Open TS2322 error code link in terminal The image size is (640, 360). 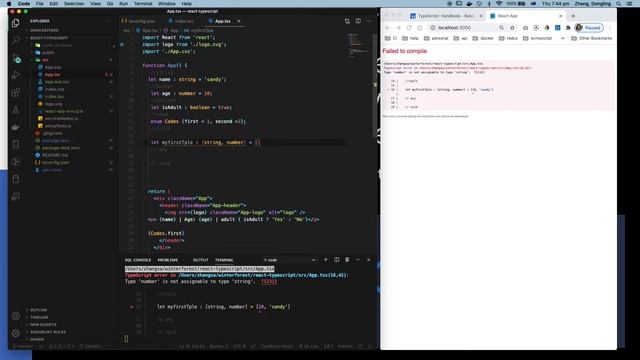[x=269, y=282]
